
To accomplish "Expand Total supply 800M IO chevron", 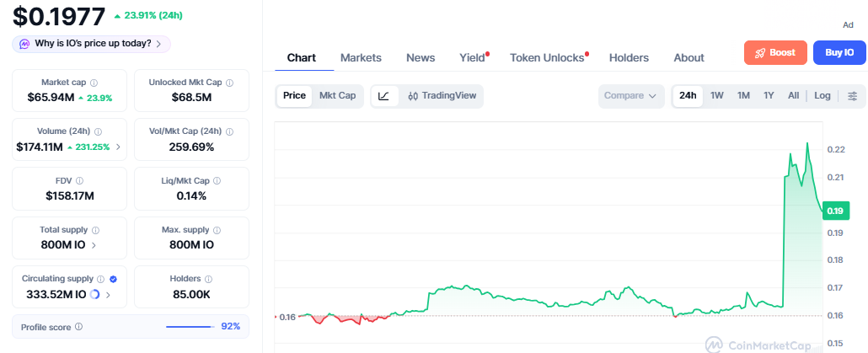I will [94, 245].
